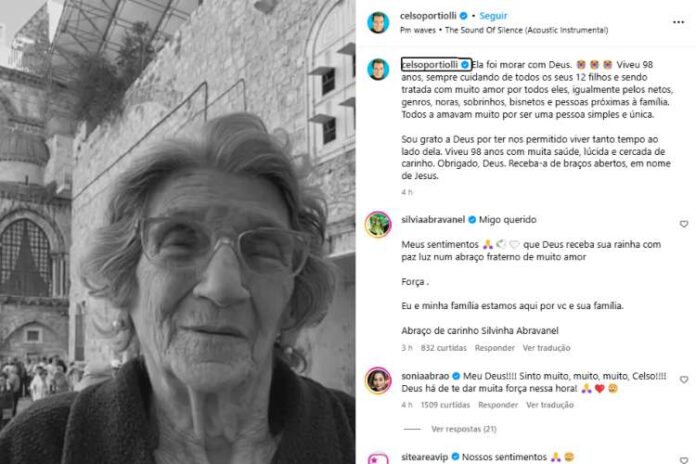The image size is (696, 464).
Task: Click celsoportiolli avatar beside the caption
Action: click(378, 69)
